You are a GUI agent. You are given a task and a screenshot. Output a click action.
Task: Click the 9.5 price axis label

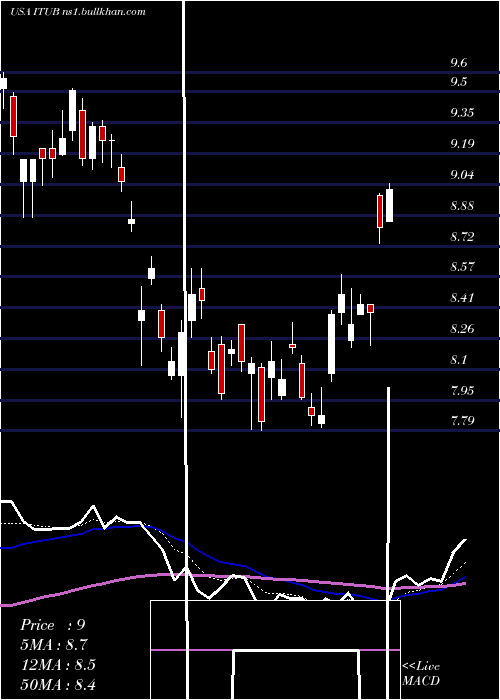[458, 82]
